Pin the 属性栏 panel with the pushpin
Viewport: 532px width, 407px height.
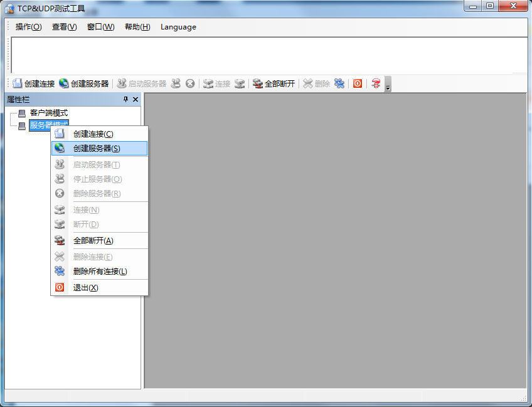tap(126, 99)
